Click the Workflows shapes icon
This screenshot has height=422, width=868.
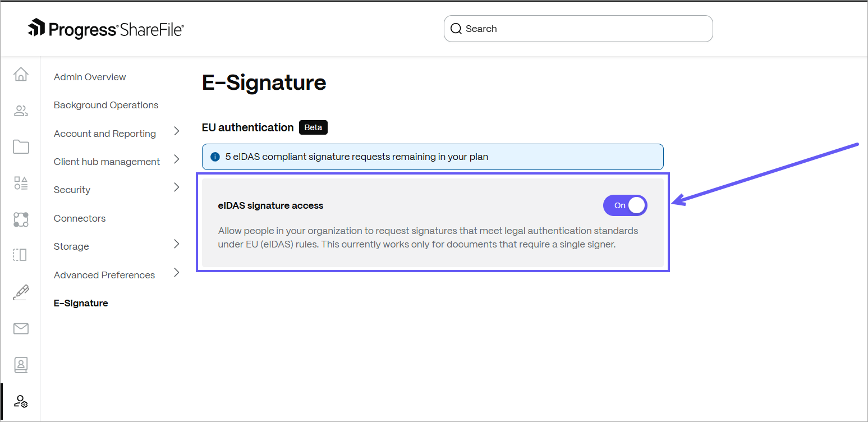[20, 182]
